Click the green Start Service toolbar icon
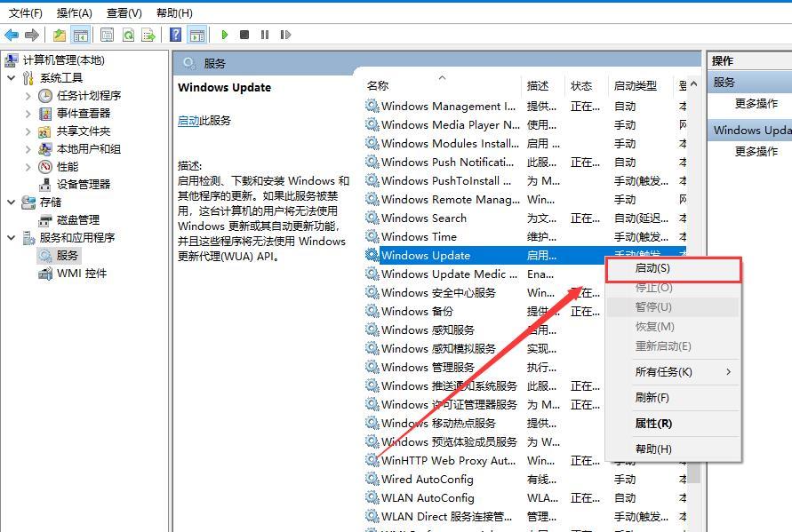The height and width of the screenshot is (532, 792). tap(224, 34)
